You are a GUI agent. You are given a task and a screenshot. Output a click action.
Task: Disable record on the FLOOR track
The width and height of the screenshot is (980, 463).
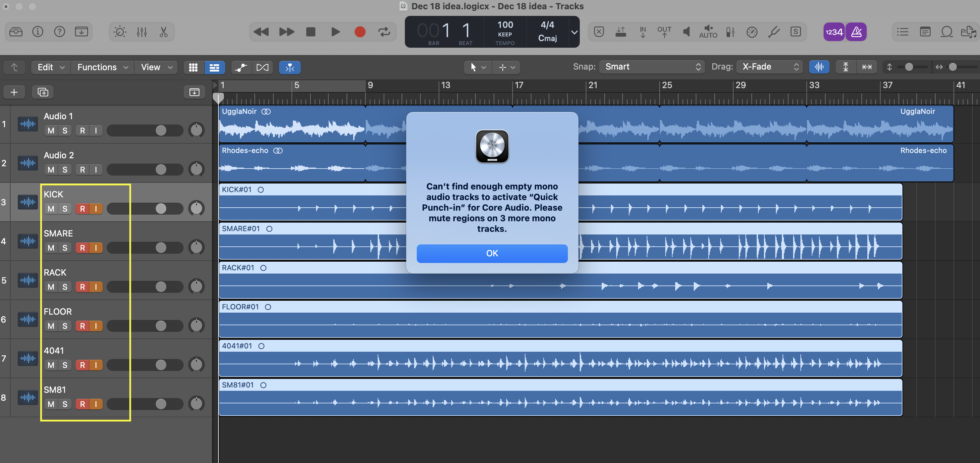(x=82, y=326)
